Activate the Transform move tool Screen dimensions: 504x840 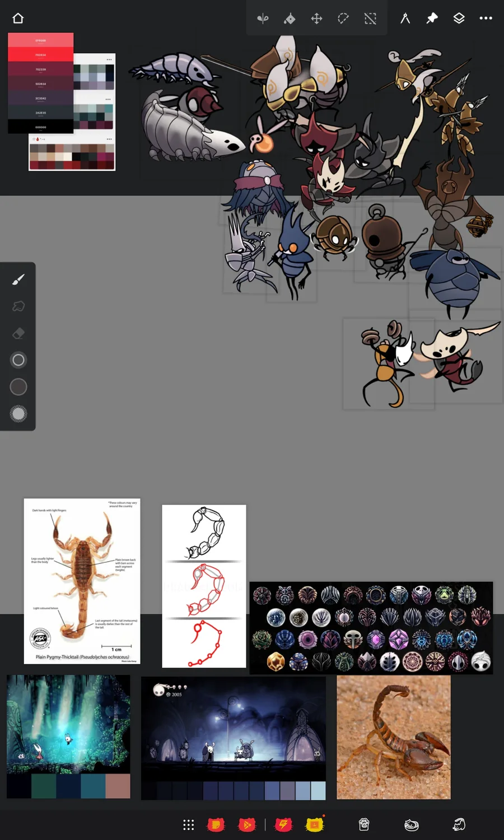pos(316,18)
